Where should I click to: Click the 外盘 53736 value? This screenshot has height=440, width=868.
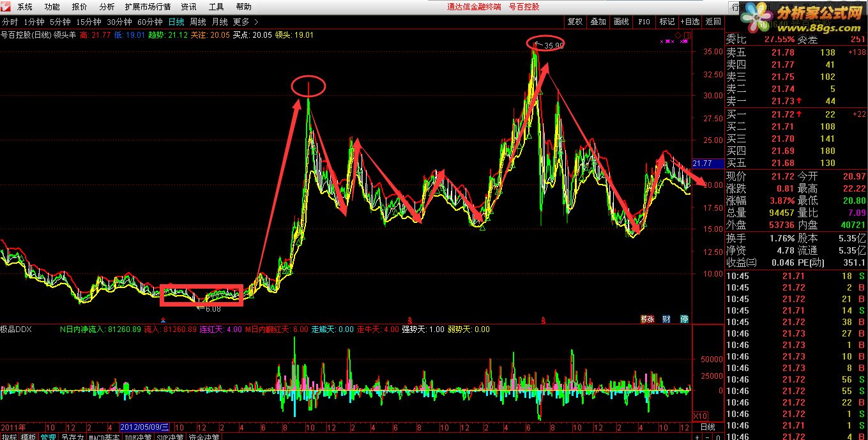[782, 225]
